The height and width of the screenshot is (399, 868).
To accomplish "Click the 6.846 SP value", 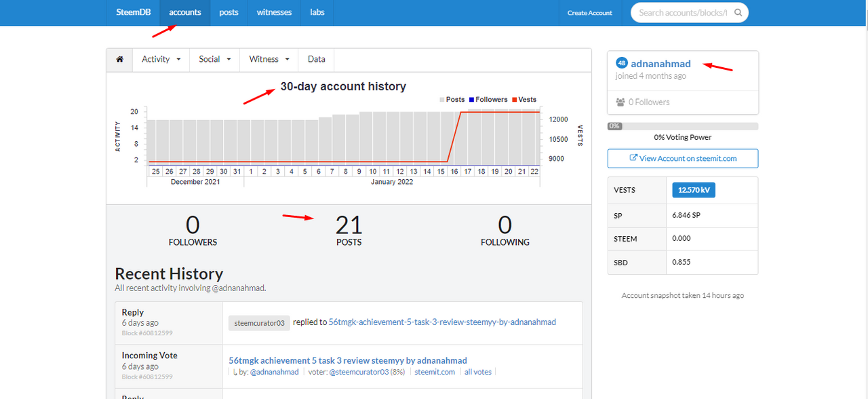I will tap(686, 214).
